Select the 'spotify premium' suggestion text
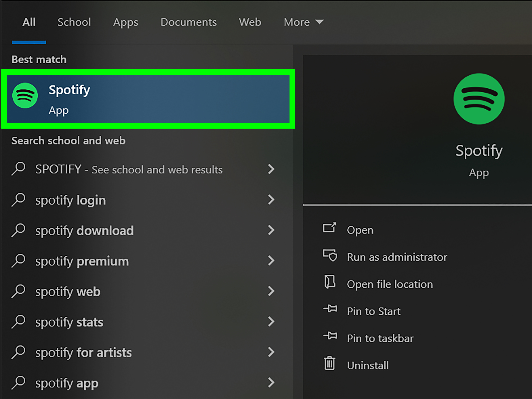Screen dimensions: 532x399 click(x=82, y=262)
